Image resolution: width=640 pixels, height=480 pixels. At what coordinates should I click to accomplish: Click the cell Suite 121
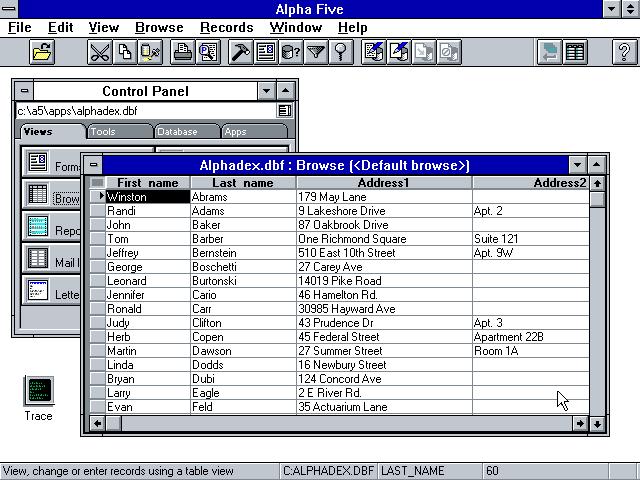point(531,239)
